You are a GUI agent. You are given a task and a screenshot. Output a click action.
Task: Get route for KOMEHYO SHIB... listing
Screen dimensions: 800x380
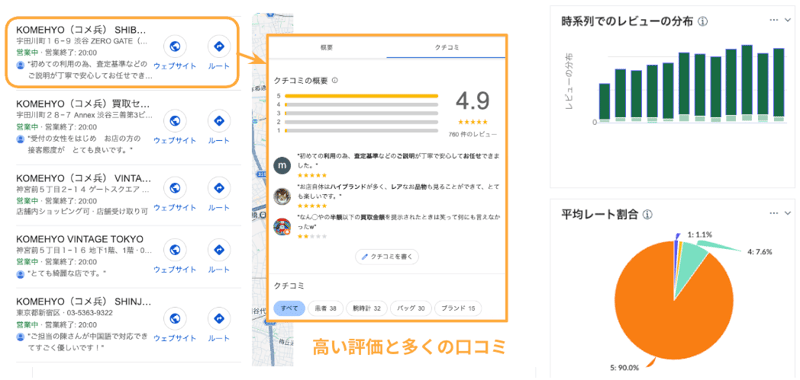(219, 46)
